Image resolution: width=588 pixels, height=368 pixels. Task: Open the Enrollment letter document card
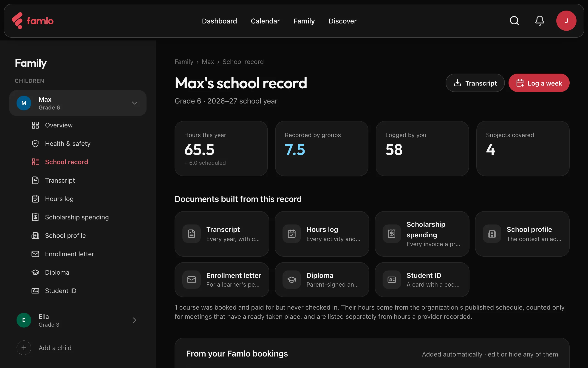tap(222, 280)
